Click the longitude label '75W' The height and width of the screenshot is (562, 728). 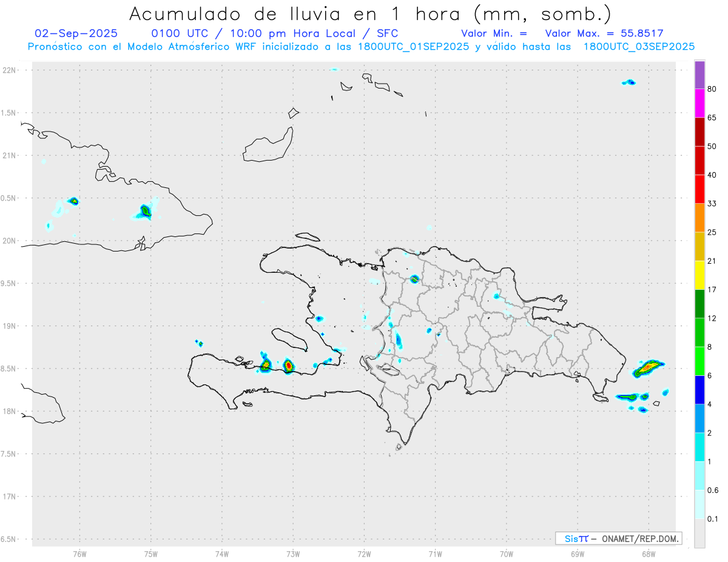[151, 554]
